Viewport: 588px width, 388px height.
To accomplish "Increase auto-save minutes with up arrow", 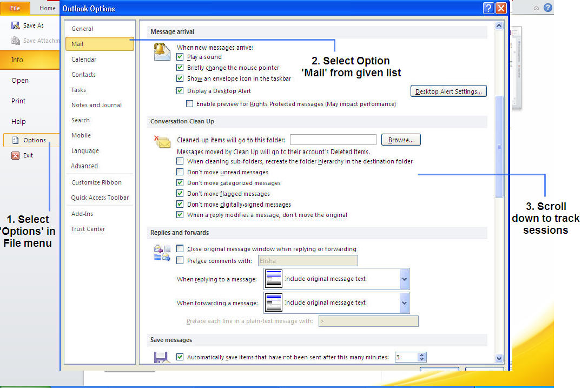I will coord(421,355).
